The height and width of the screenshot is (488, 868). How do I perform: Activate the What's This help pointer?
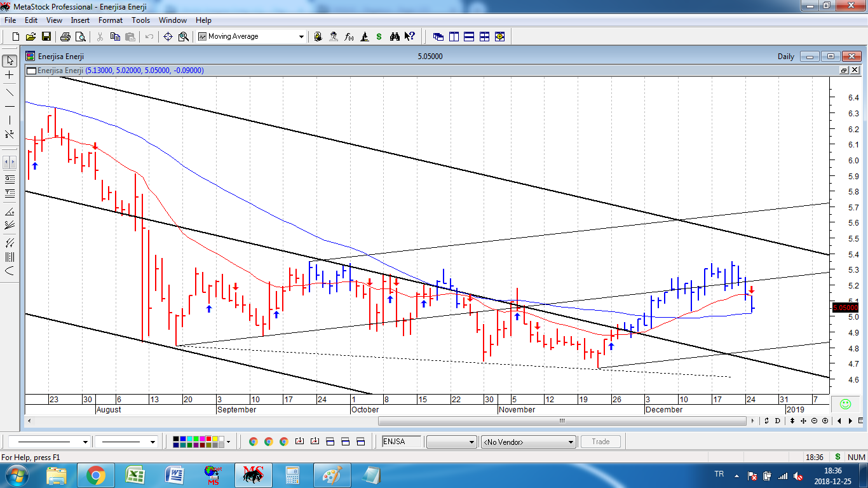[x=410, y=37]
